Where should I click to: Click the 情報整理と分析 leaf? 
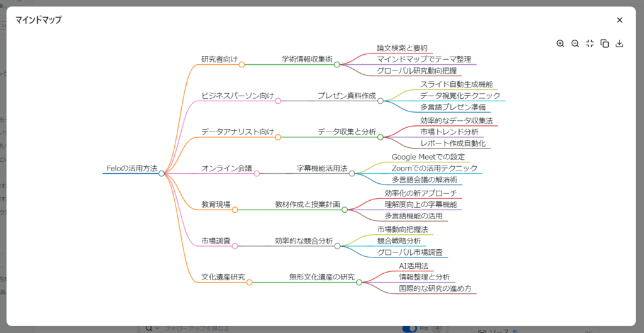(x=425, y=277)
